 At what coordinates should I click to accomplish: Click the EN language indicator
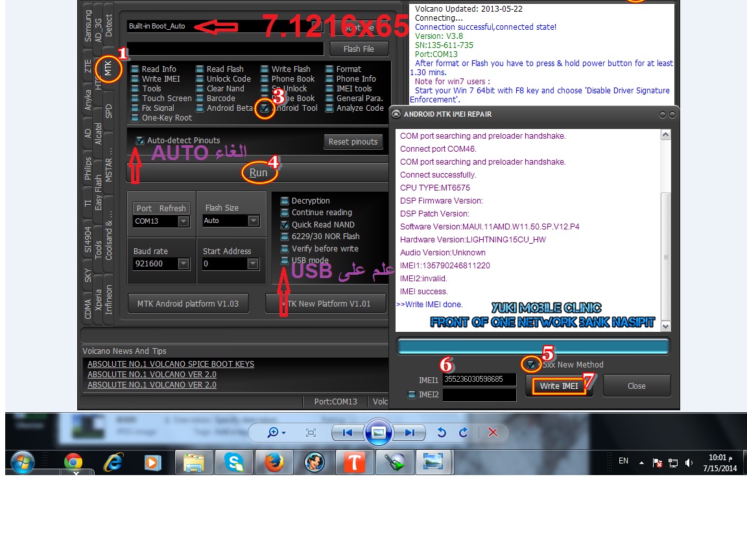pos(624,460)
